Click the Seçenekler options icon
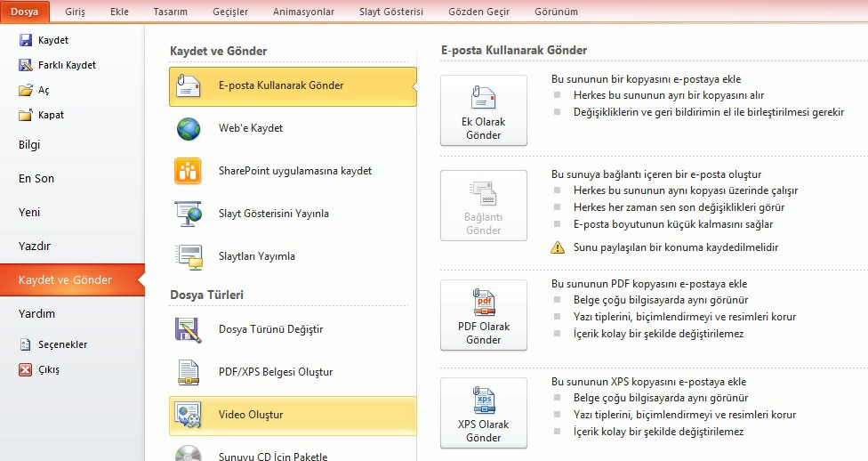The width and height of the screenshot is (868, 461). [26, 344]
